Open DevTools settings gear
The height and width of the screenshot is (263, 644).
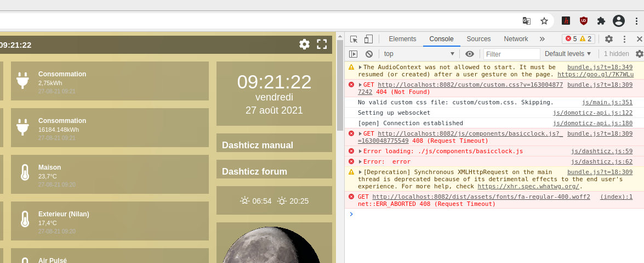click(x=609, y=39)
